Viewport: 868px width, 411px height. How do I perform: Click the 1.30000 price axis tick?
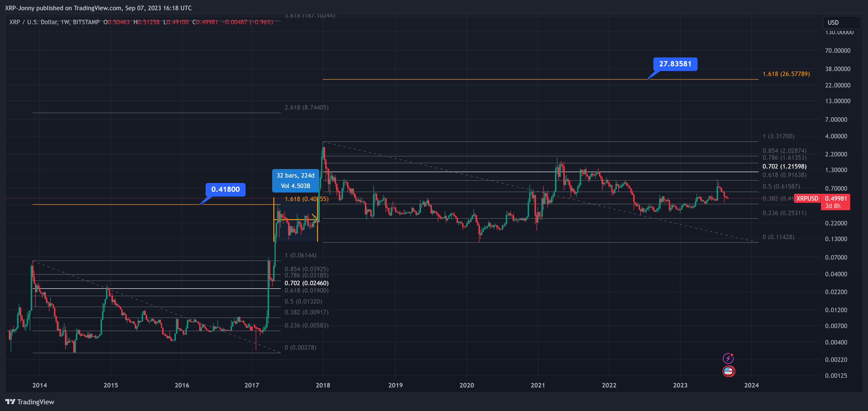pos(836,170)
